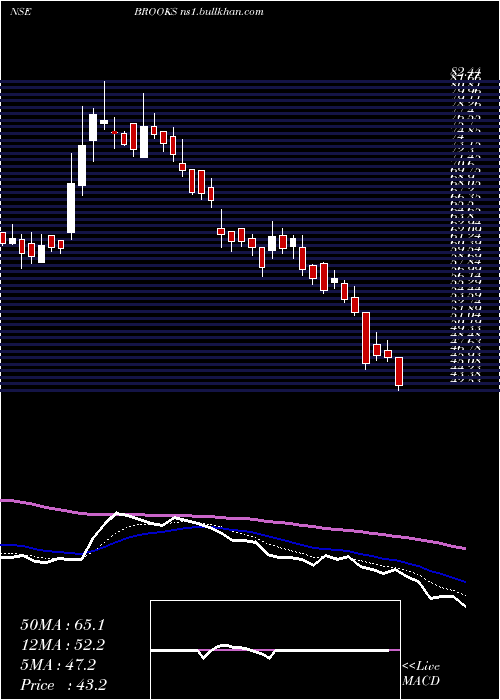Click the NSE exchange label

pos(20,12)
